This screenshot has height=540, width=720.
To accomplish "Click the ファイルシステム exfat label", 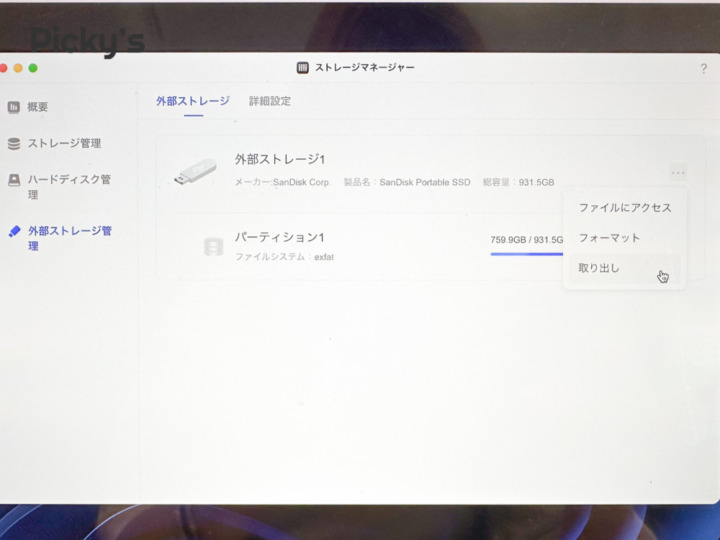I will coord(284,257).
